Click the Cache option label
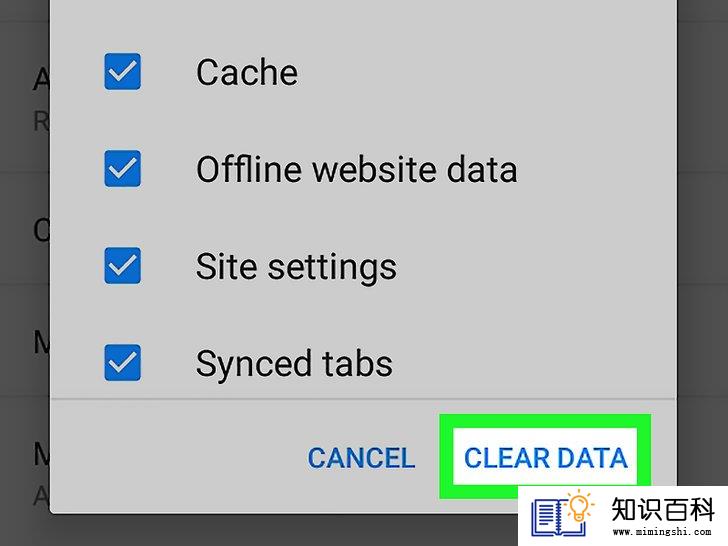This screenshot has height=546, width=728. pyautogui.click(x=247, y=72)
